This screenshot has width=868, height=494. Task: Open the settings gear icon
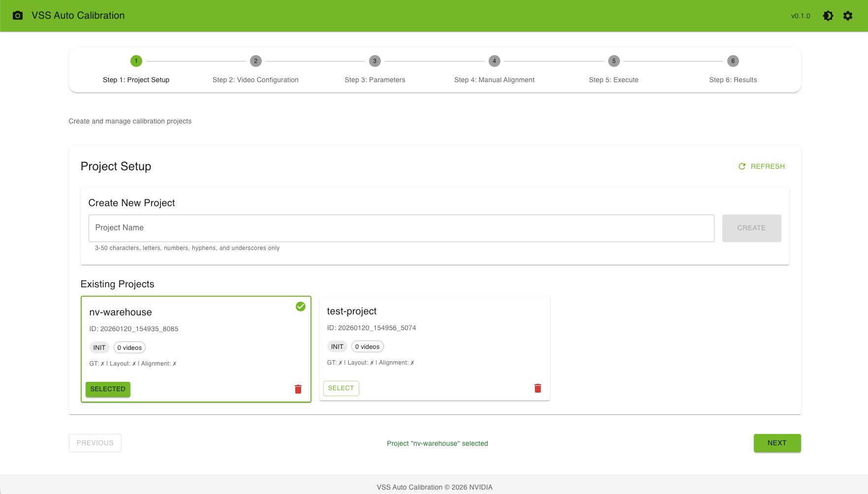click(x=848, y=16)
